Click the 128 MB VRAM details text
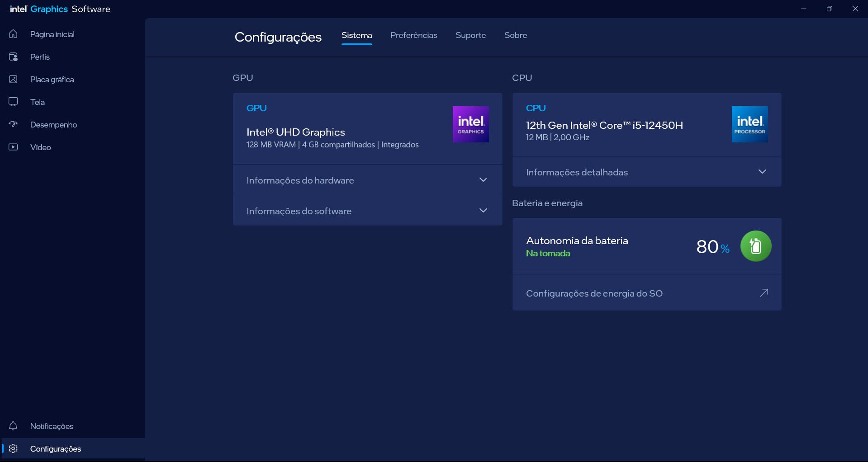 click(332, 145)
